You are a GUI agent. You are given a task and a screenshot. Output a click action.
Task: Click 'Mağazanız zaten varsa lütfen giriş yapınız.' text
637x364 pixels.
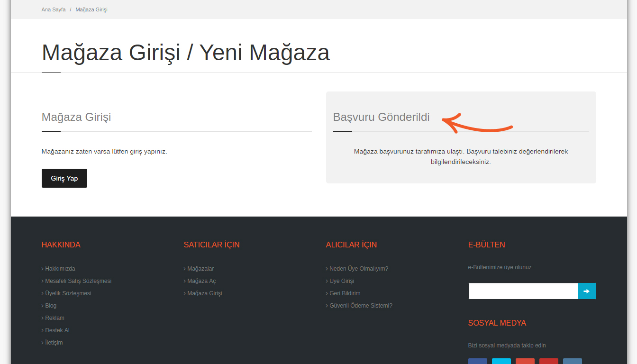click(104, 152)
